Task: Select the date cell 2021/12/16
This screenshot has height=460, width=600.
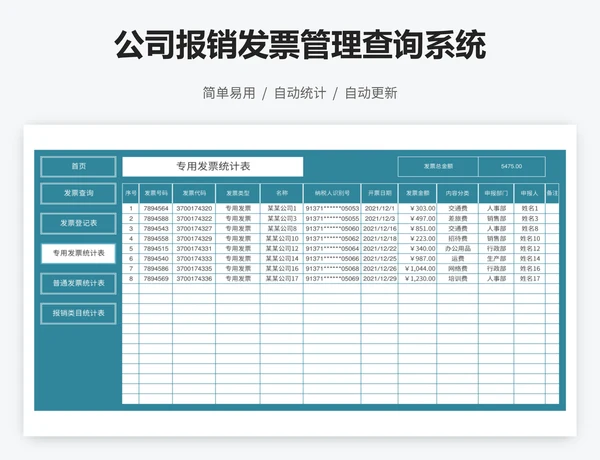Action: tap(380, 228)
